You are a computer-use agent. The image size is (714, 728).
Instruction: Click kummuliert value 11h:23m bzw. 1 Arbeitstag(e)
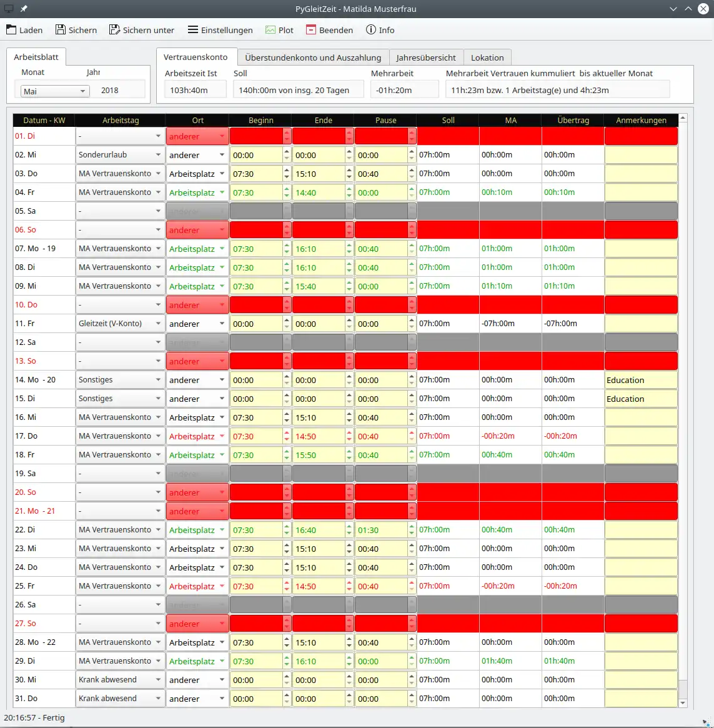click(x=557, y=90)
